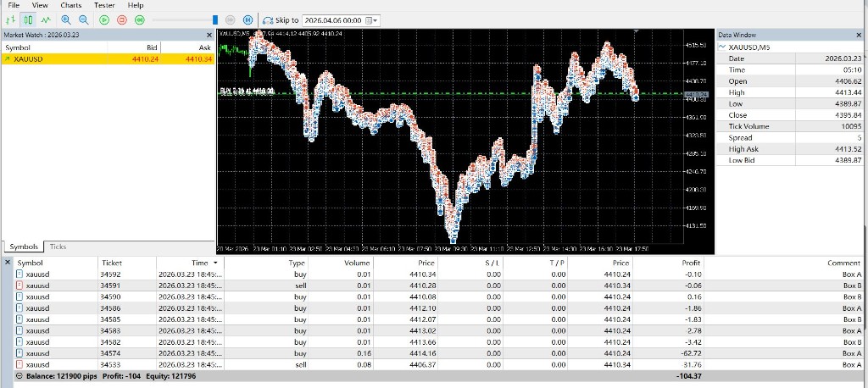Viewport: 868px width, 388px height.
Task: Switch chart to candlesticks mode
Action: [x=28, y=20]
